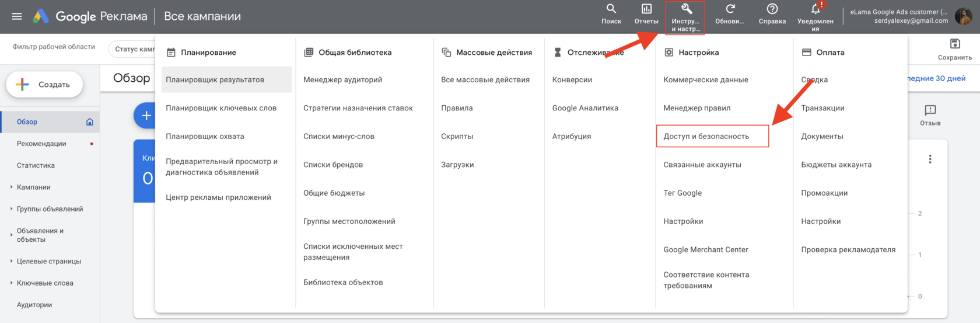Select Обзор in left sidebar

50,122
